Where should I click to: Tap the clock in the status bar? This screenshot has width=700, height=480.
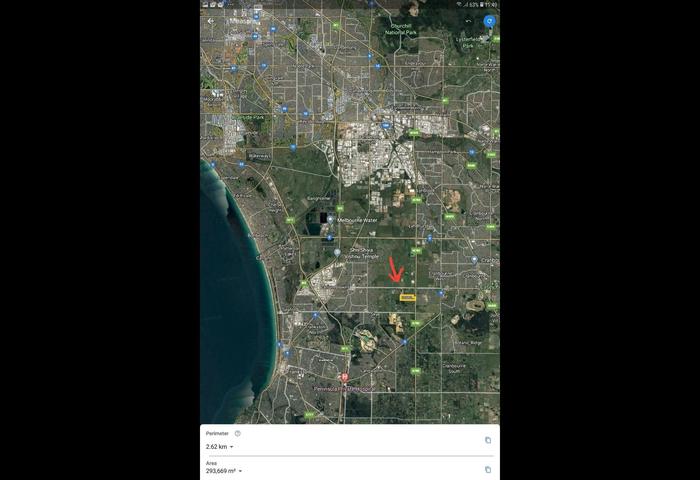point(491,4)
